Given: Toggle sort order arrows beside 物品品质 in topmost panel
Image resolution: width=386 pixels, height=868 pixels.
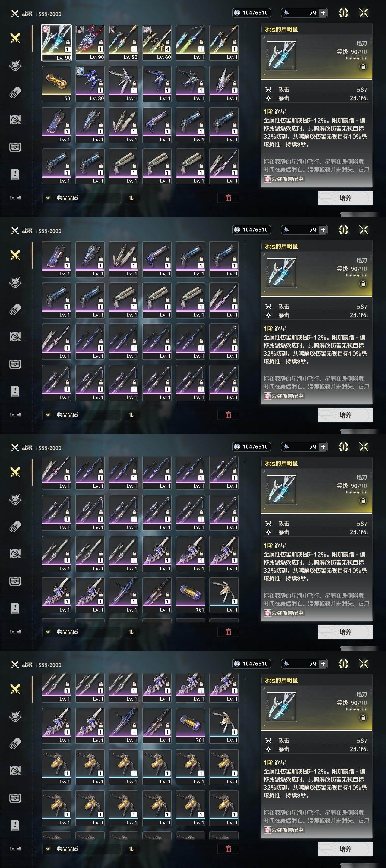Looking at the screenshot, I should coord(131,198).
